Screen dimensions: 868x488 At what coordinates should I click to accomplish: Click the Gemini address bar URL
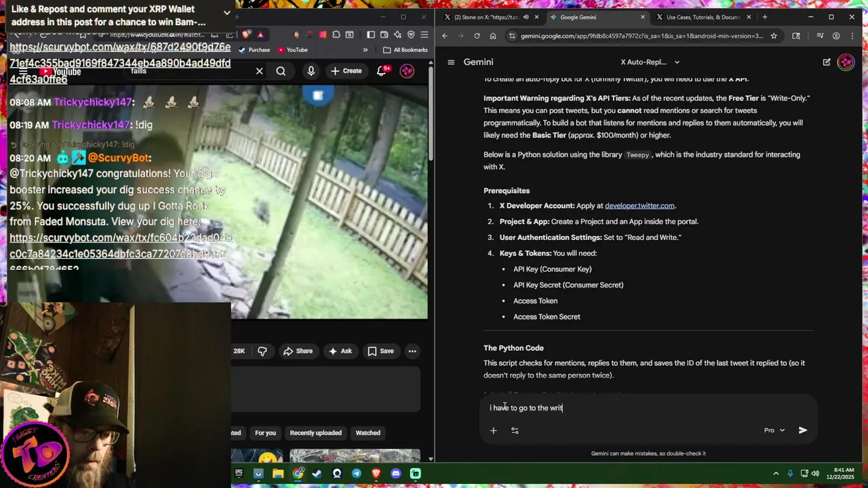pos(642,36)
